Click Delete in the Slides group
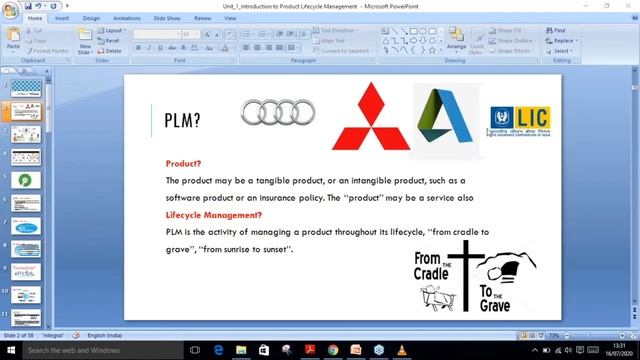This screenshot has height=360, width=640. 109,51
